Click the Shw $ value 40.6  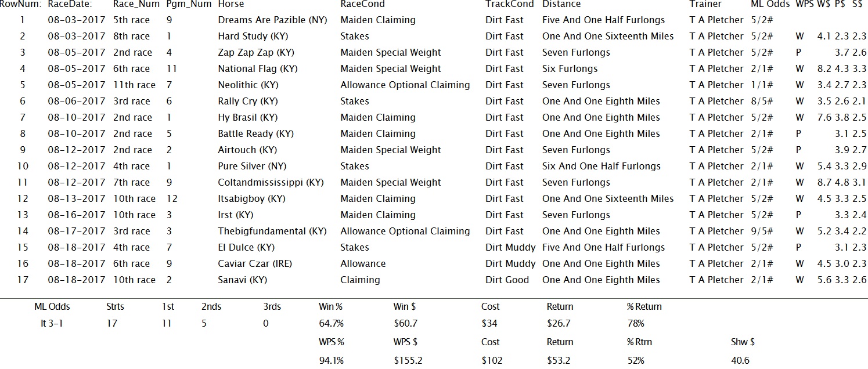click(x=740, y=360)
